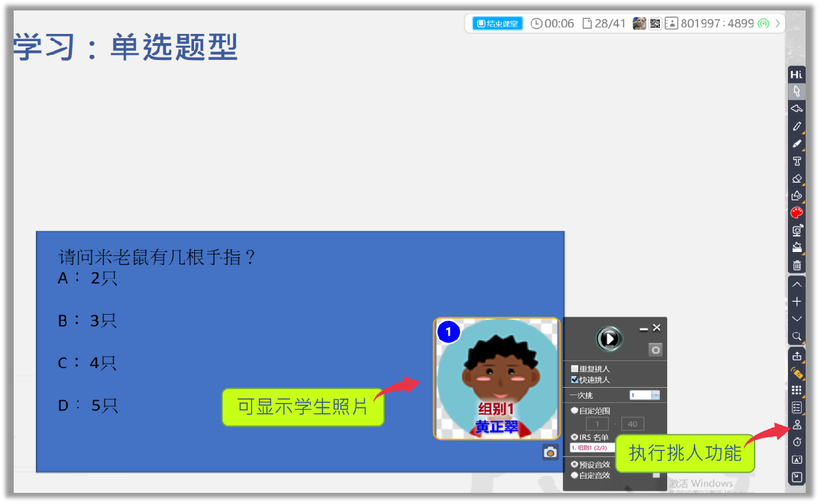Open picker settings gear
This screenshot has width=820, height=504.
click(x=655, y=350)
